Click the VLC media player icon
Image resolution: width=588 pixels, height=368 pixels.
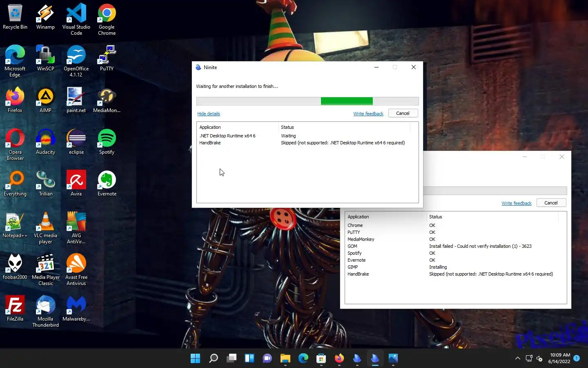45,228
